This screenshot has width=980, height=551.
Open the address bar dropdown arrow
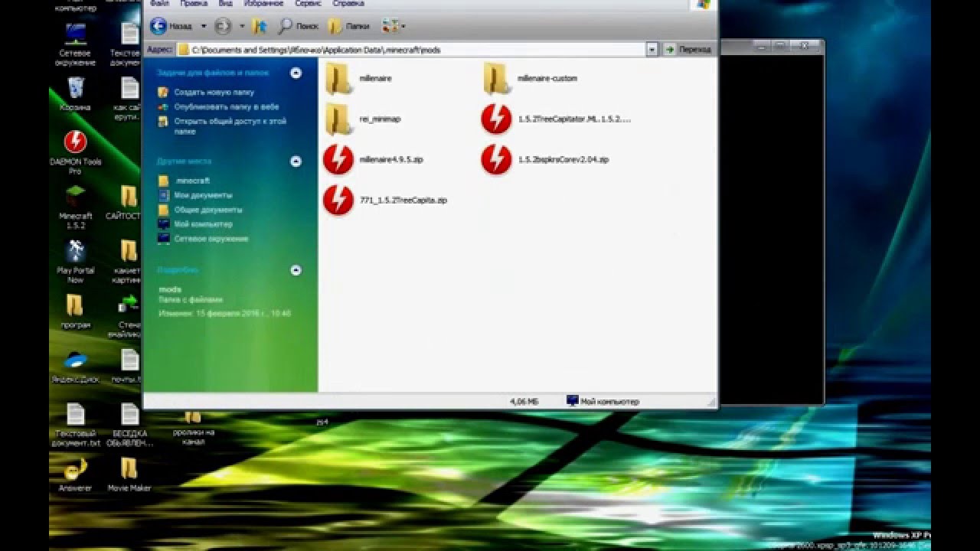click(x=652, y=50)
